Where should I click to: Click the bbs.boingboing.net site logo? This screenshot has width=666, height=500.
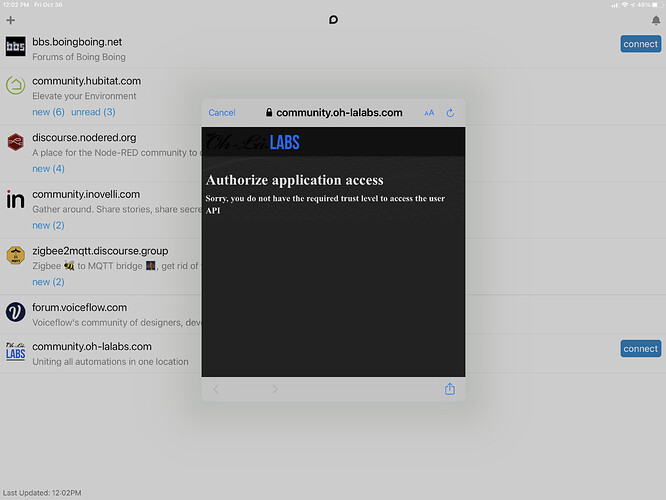pyautogui.click(x=16, y=46)
